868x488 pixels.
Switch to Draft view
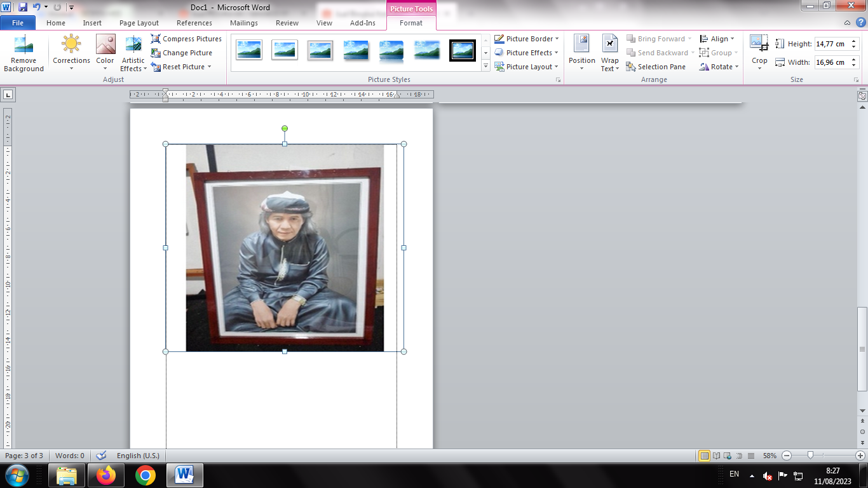[751, 456]
